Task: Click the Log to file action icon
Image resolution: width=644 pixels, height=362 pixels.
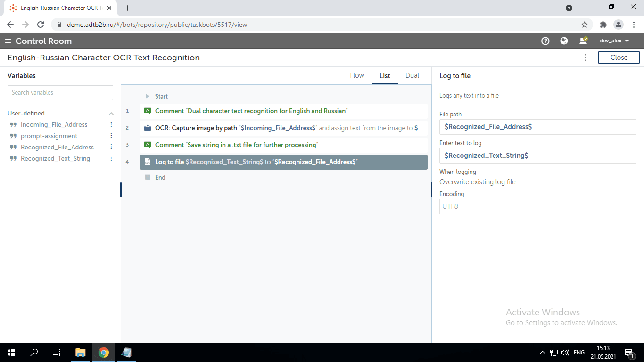Action: click(148, 162)
